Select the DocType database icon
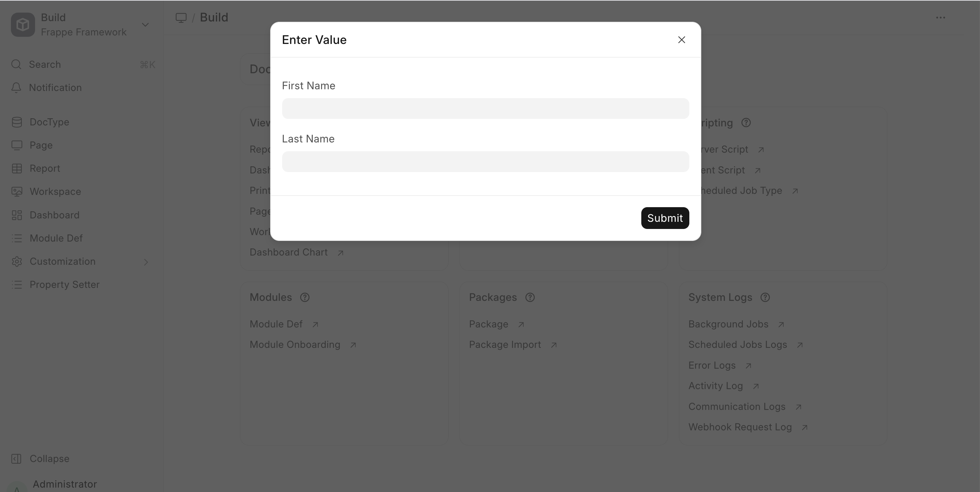 click(x=17, y=122)
